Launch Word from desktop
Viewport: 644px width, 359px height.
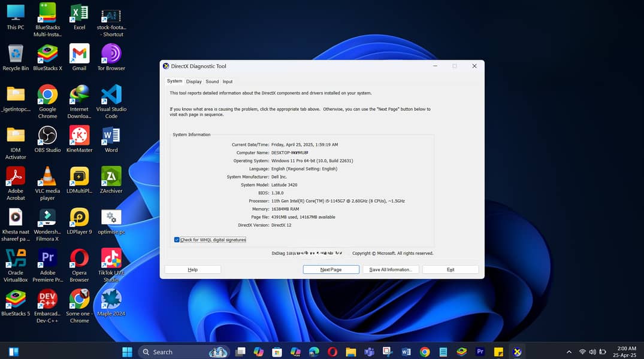click(x=111, y=139)
